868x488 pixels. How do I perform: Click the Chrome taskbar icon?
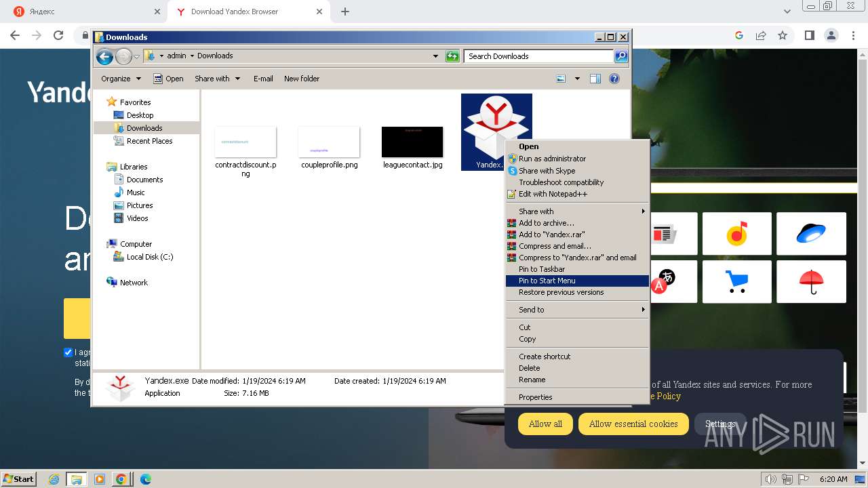[121, 479]
